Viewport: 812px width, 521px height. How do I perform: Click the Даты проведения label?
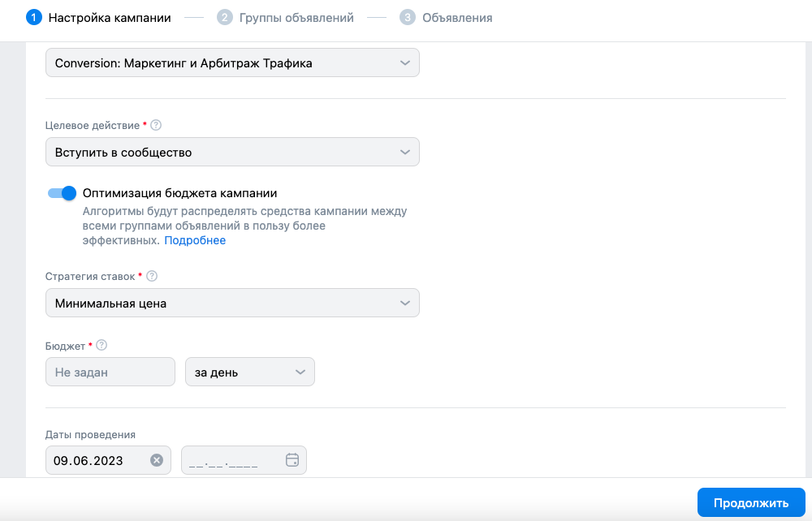tap(90, 435)
